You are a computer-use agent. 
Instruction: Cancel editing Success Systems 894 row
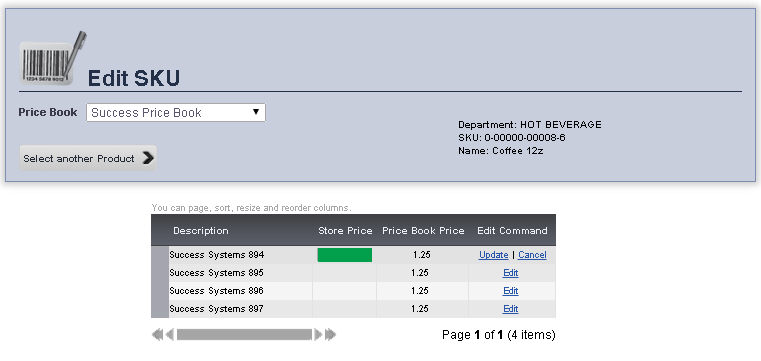pyautogui.click(x=532, y=255)
